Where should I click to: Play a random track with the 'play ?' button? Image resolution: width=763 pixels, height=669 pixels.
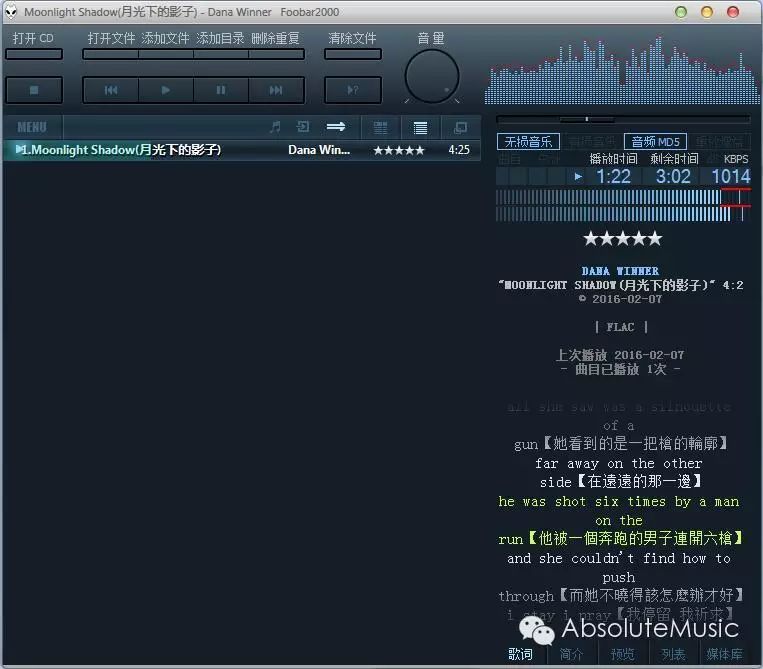click(x=353, y=90)
